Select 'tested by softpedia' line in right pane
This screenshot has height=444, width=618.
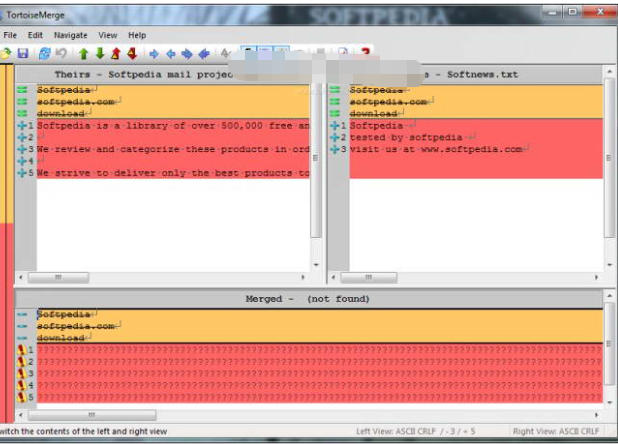[x=476, y=137]
